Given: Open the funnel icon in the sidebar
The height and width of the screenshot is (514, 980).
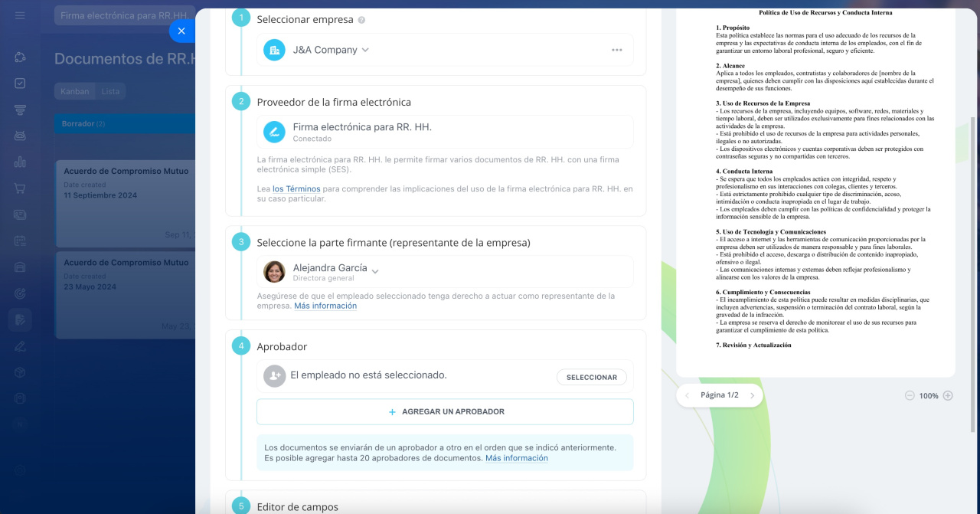Looking at the screenshot, I should tap(20, 110).
